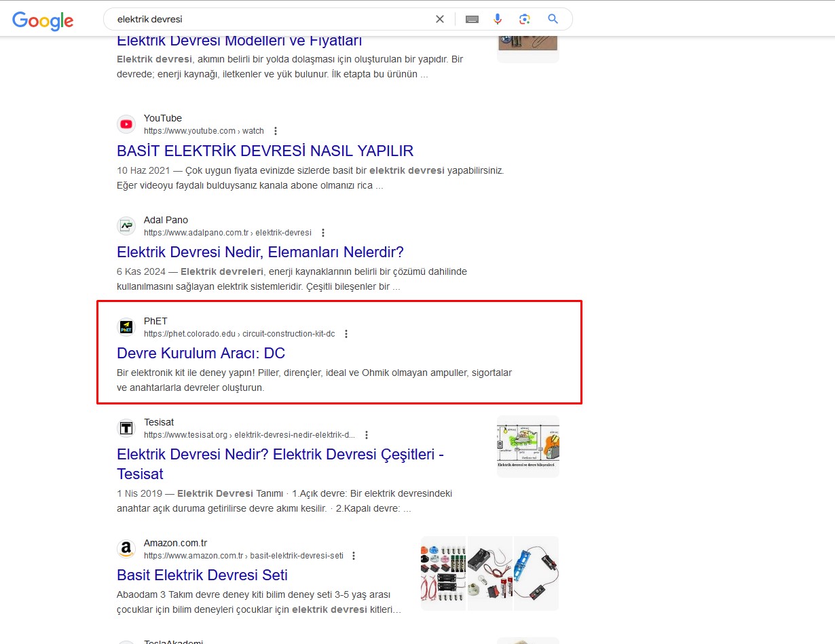Viewport: 835px width, 644px height.
Task: Click the phet.colorado.edu URL text
Action: click(239, 334)
